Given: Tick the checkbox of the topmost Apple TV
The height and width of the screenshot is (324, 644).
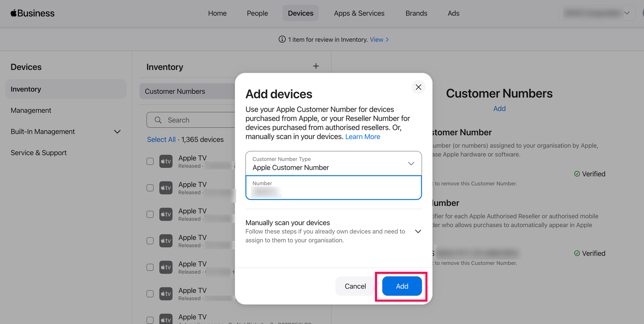Looking at the screenshot, I should 150,161.
